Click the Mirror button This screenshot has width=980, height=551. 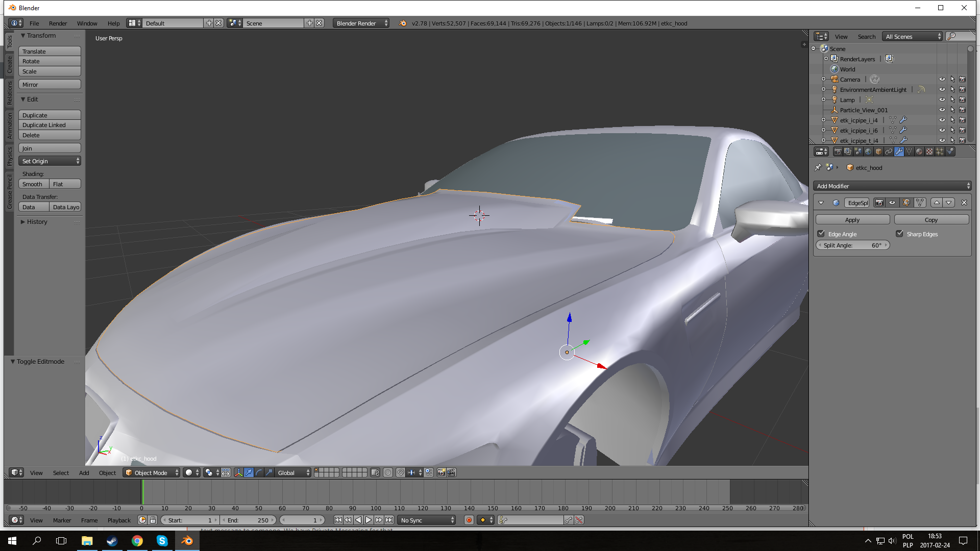[x=50, y=84]
